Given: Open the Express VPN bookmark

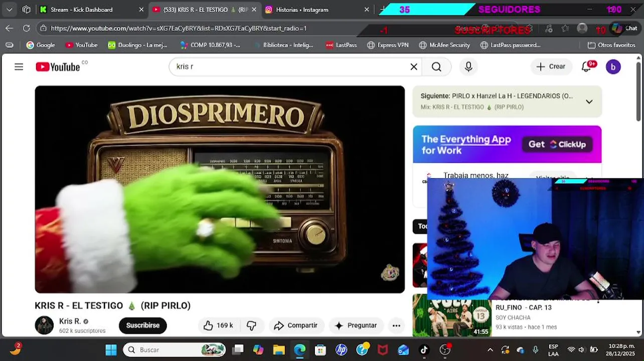Looking at the screenshot, I should 388,45.
